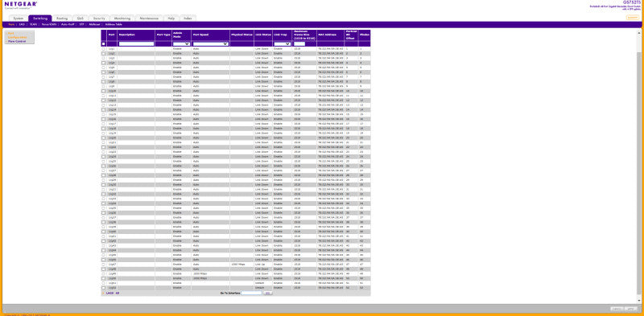Click the Port column header
644x316 pixels.
tap(112, 35)
